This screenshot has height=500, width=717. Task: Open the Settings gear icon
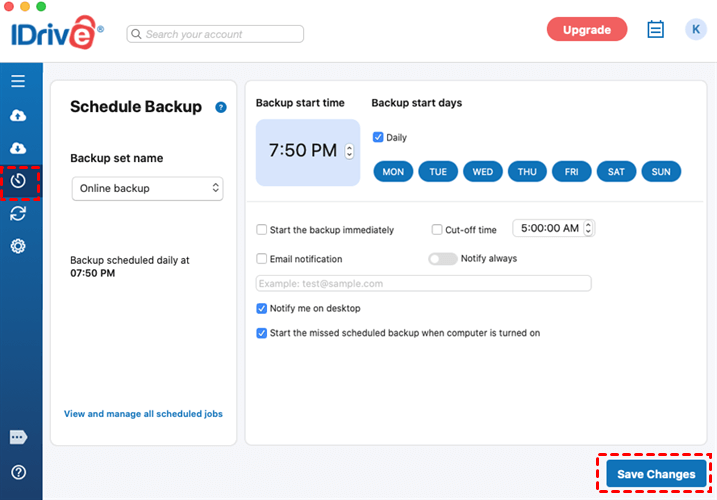pos(18,246)
